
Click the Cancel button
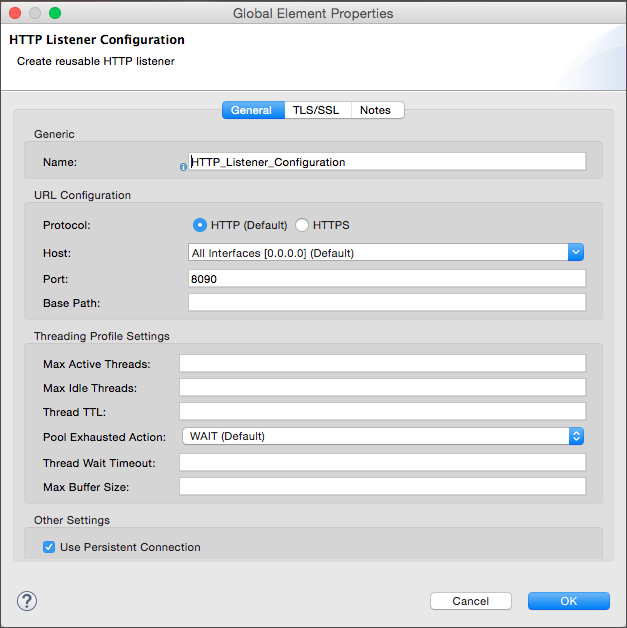470,601
